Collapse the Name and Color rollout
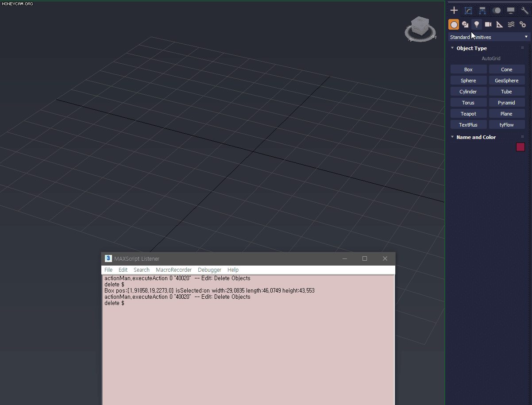Screen dimensions: 532x405 pos(452,137)
